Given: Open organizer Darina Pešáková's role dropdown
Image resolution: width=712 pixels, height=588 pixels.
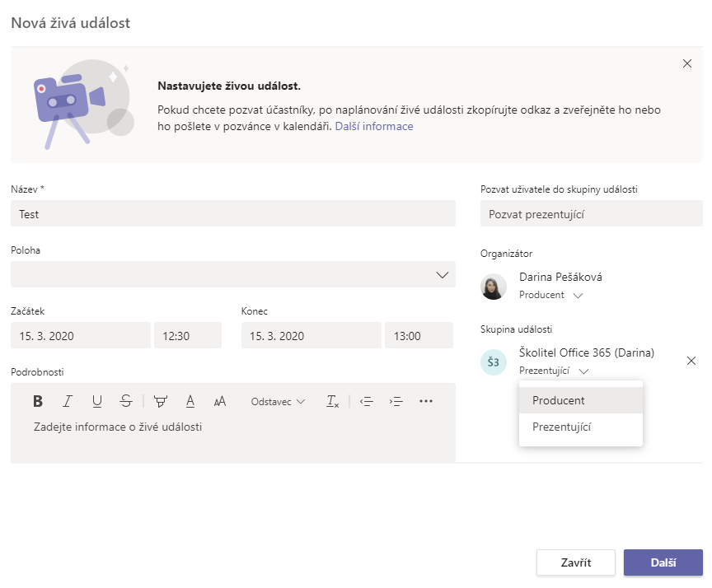Looking at the screenshot, I should (550, 295).
